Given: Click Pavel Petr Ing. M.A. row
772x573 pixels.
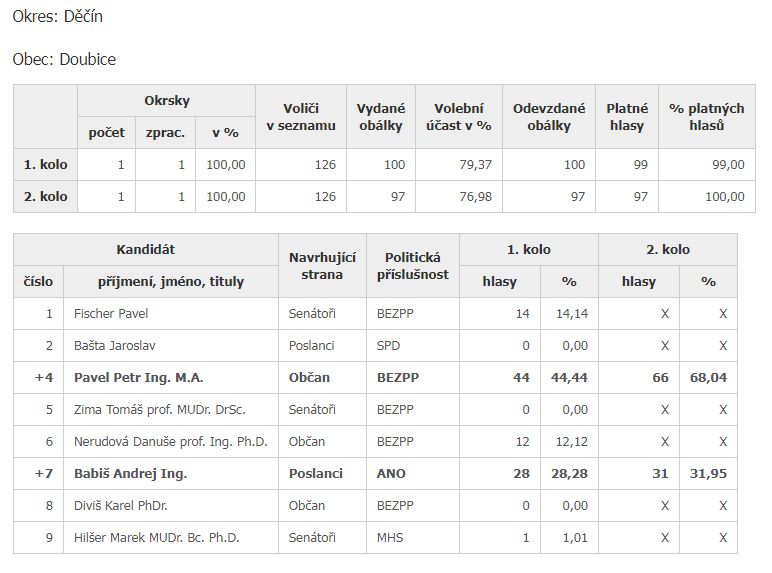Looking at the screenshot, I should (375, 378).
